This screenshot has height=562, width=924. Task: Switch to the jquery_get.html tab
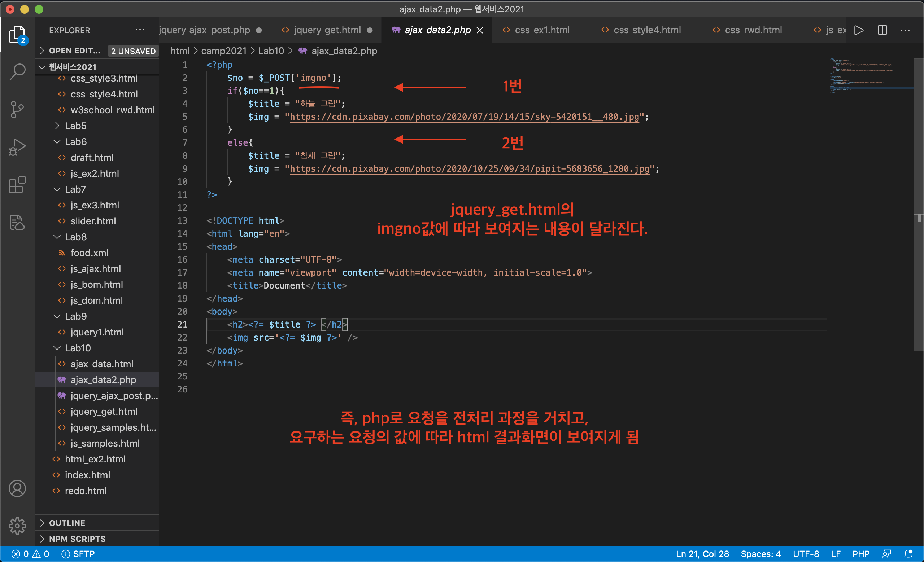pos(327,30)
